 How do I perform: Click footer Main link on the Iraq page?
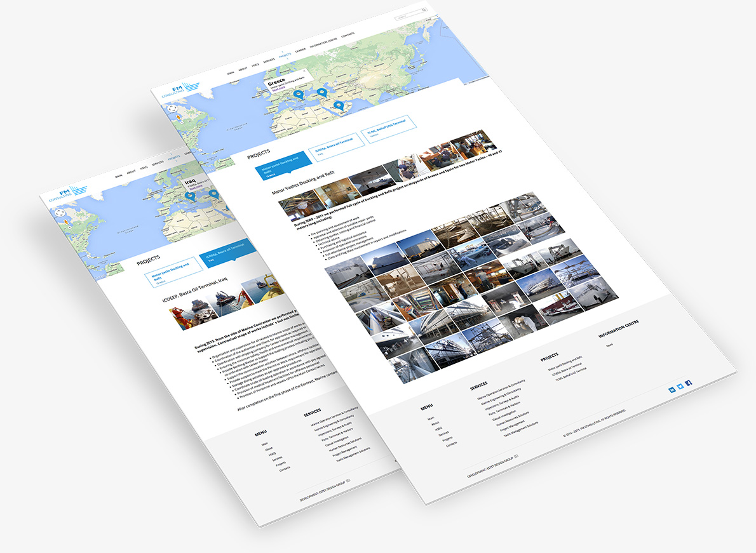click(265, 444)
